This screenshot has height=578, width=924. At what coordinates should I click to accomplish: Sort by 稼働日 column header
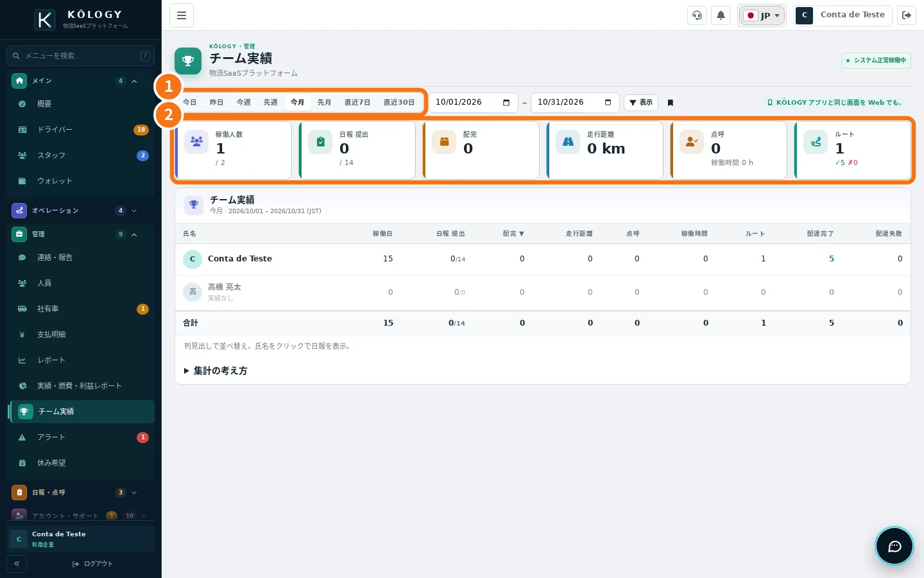[x=382, y=234]
